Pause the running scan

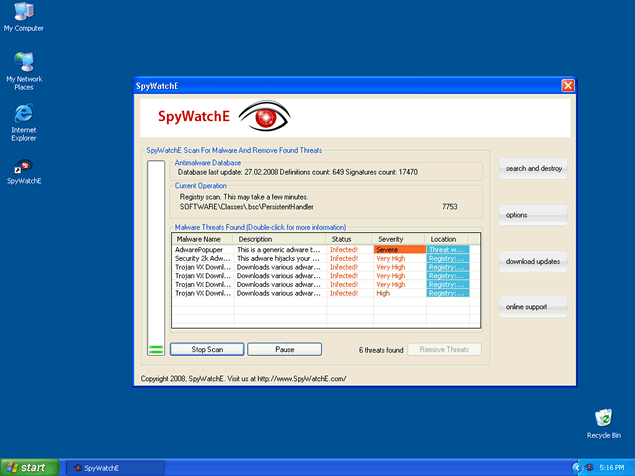point(284,350)
